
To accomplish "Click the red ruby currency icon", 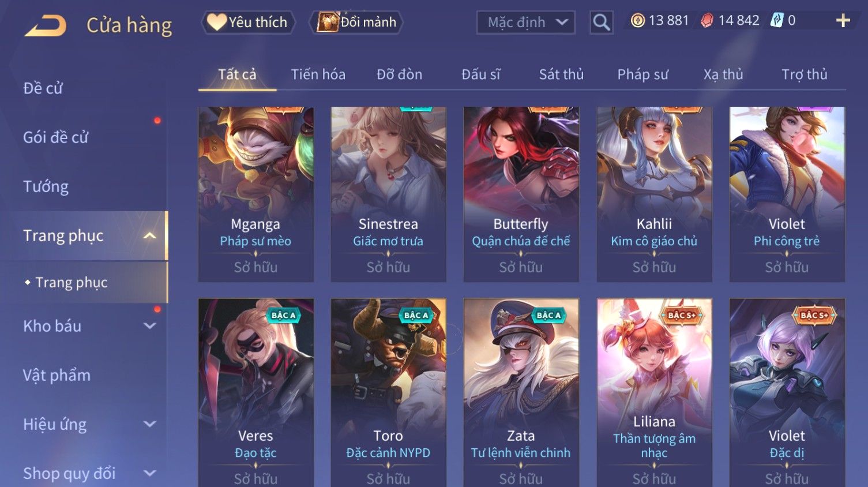I will point(707,21).
